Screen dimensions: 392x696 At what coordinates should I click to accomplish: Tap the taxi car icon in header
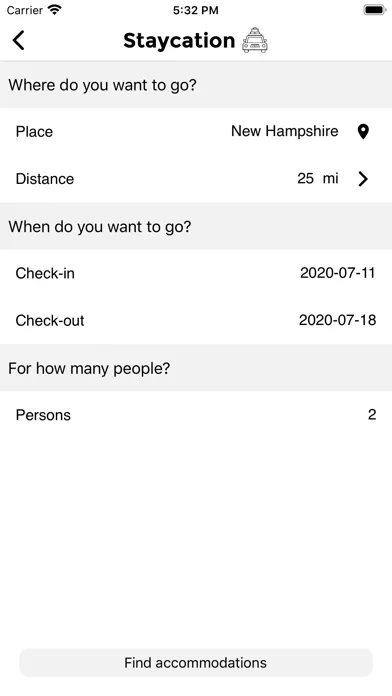point(255,40)
